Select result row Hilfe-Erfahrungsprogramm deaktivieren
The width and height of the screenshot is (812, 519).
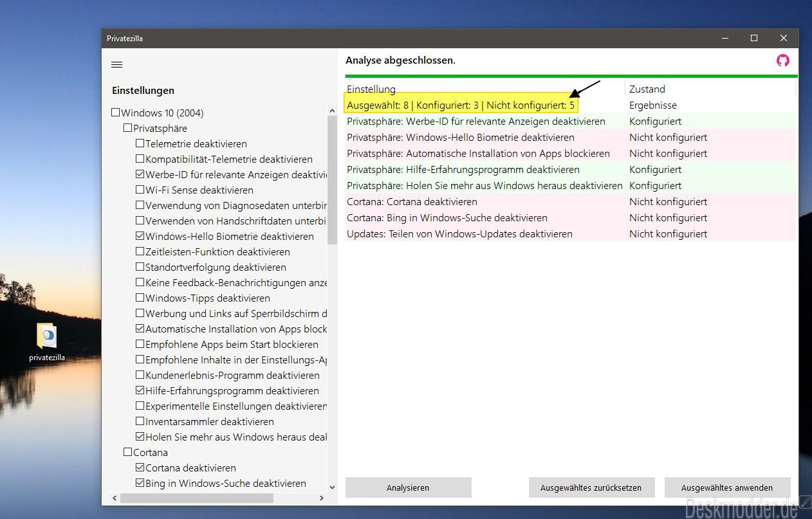pos(570,169)
